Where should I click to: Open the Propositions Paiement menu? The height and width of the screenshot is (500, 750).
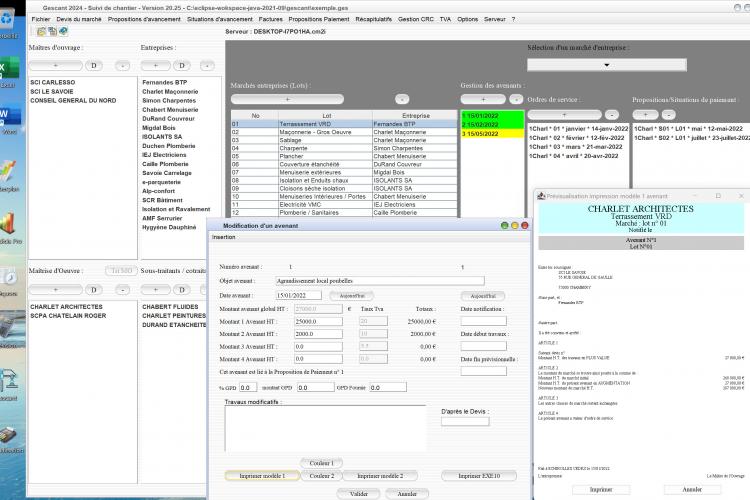[x=319, y=19]
